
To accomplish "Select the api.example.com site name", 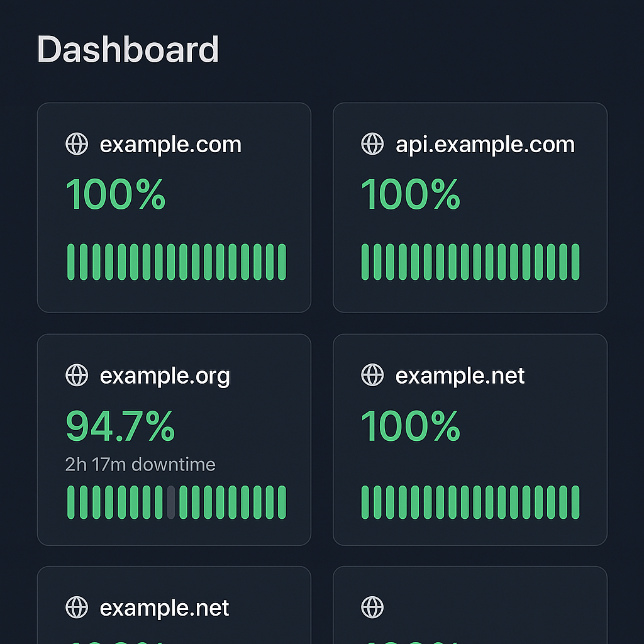I will [484, 144].
